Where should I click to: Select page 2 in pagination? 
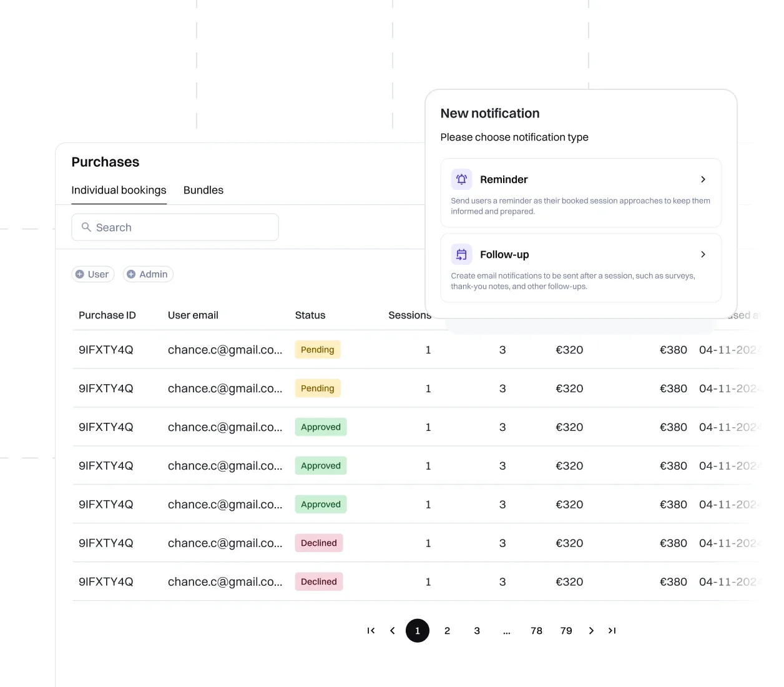click(447, 631)
